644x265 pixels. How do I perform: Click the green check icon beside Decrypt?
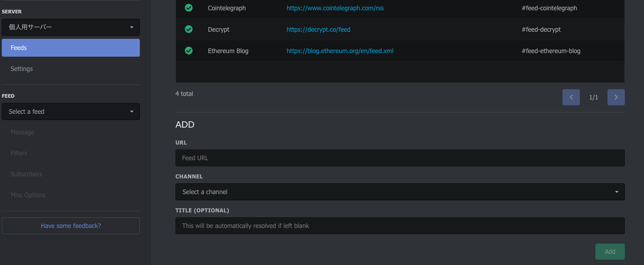tap(189, 29)
